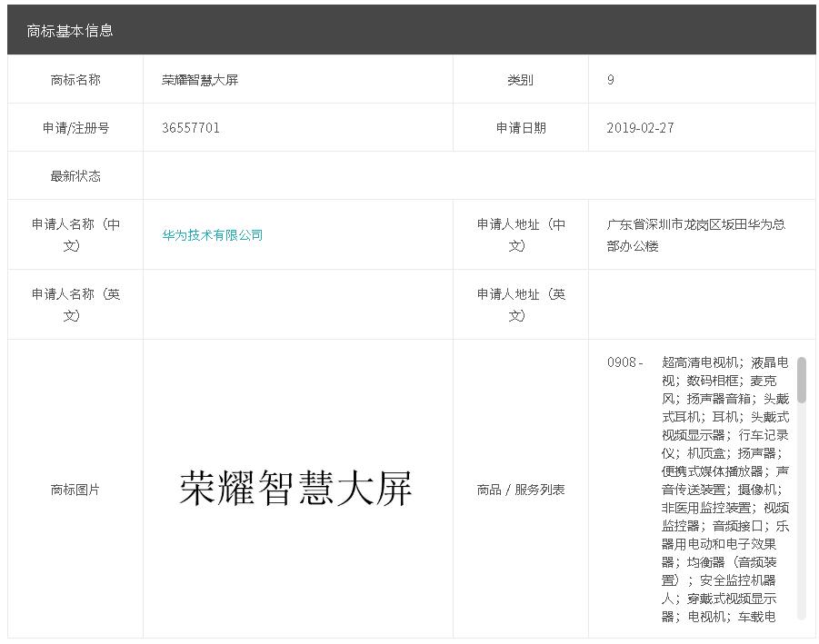The image size is (819, 644).
Task: Click the 申请日期 label cell
Action: pos(521,128)
